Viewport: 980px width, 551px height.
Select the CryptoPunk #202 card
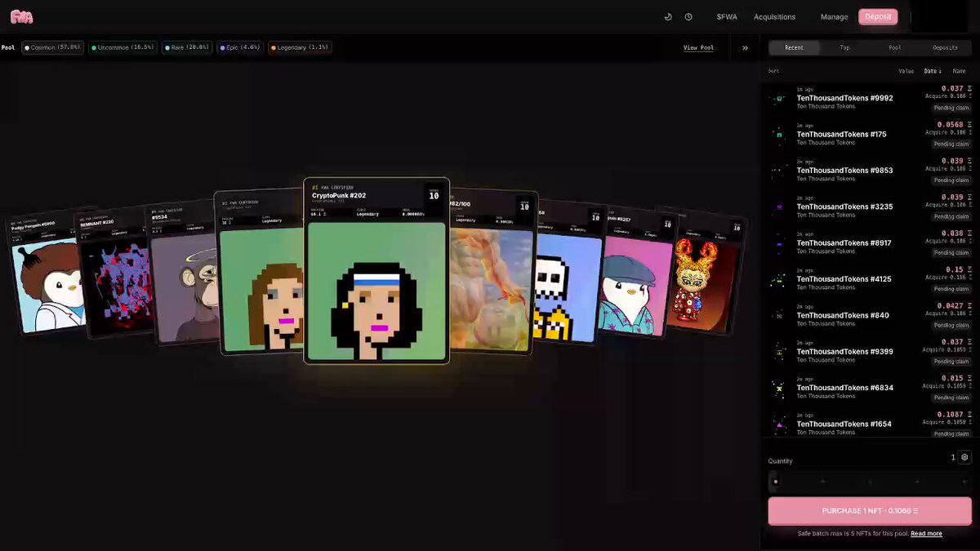(x=376, y=270)
